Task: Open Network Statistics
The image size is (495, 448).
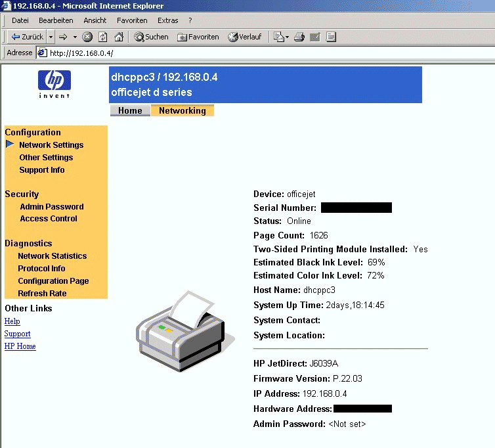Action: click(x=53, y=256)
